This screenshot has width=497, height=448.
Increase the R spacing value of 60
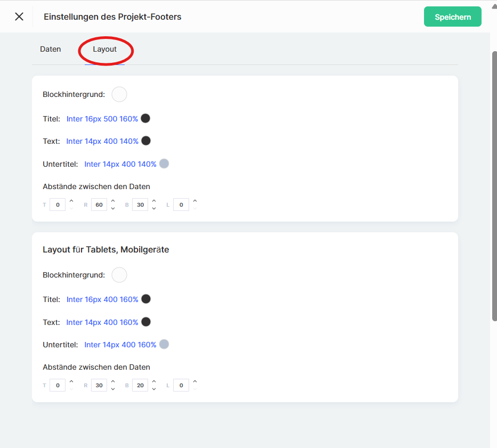pos(113,201)
